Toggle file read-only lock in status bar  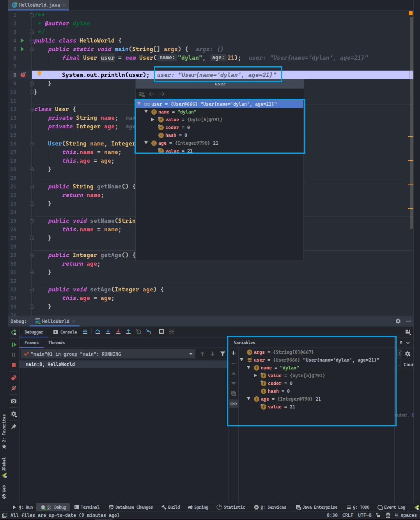[x=378, y=515]
